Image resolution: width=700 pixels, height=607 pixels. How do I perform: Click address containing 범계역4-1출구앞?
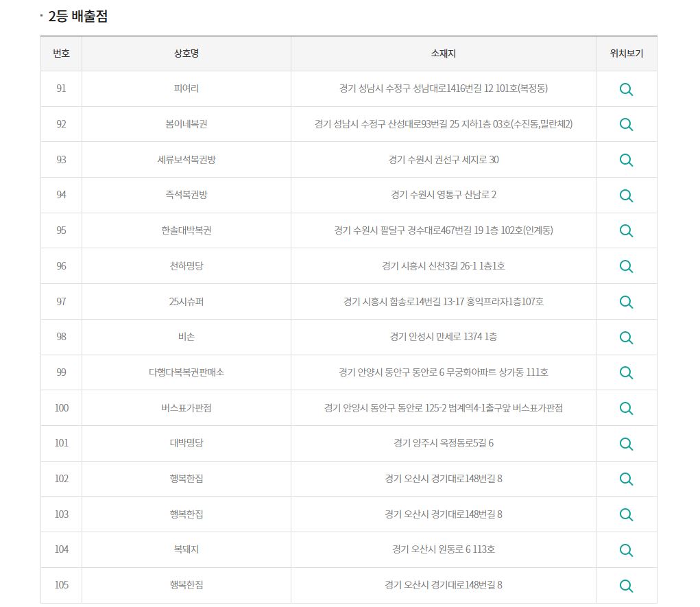coord(444,408)
